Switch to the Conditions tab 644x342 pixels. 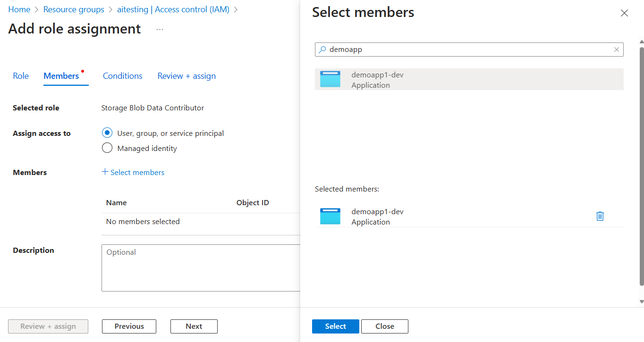(122, 75)
